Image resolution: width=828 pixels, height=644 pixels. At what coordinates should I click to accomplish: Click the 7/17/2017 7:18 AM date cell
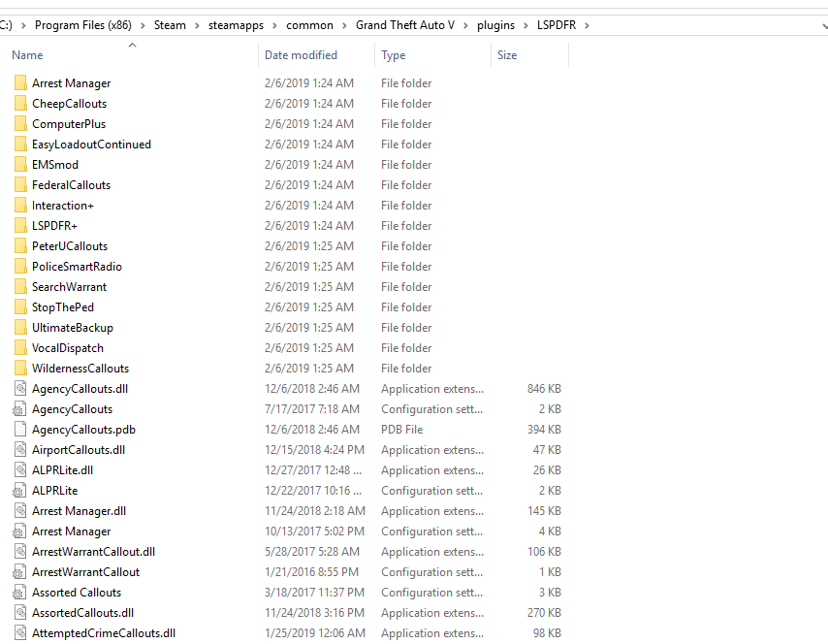point(312,409)
